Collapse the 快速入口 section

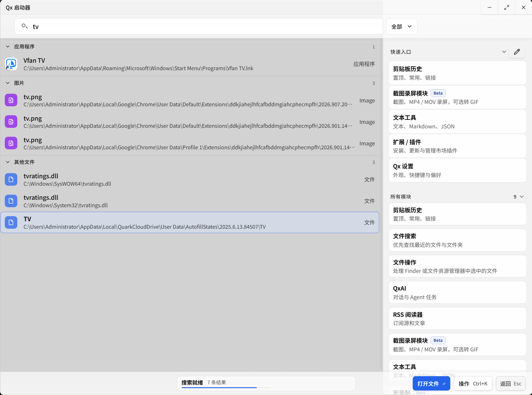[x=504, y=52]
